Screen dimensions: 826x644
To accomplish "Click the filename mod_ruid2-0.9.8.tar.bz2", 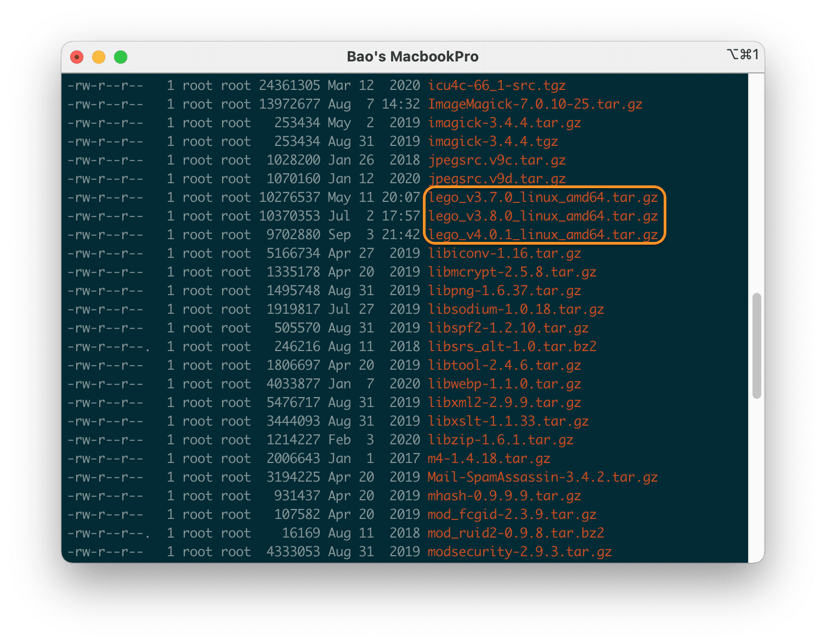I will (516, 534).
